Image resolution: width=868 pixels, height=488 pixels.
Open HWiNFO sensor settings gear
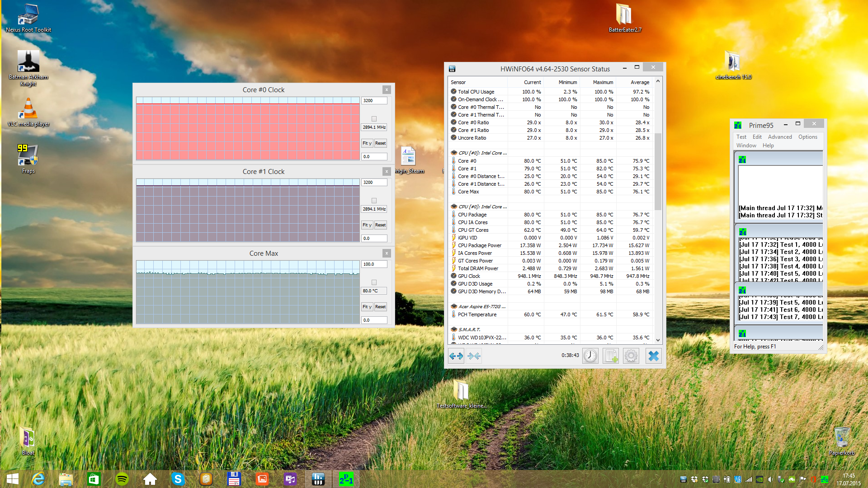click(631, 356)
